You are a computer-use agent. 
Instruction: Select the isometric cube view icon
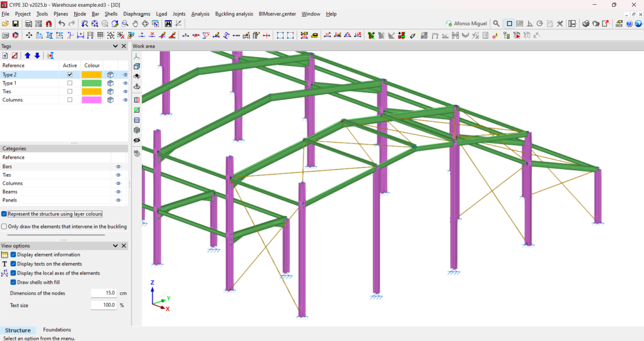pyautogui.click(x=137, y=66)
